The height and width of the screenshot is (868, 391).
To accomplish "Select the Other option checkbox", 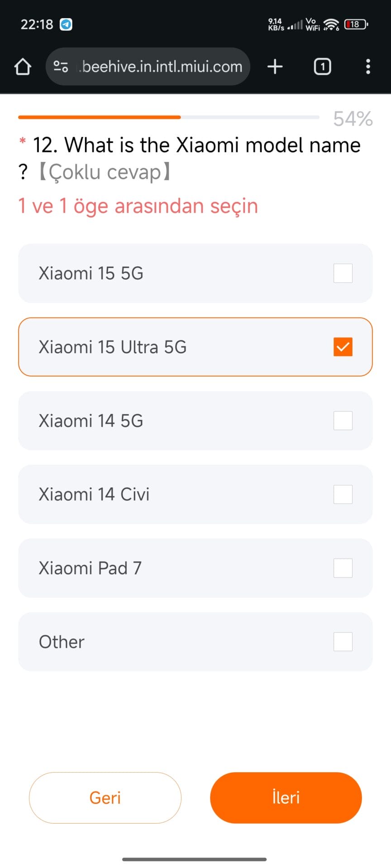I will pyautogui.click(x=343, y=642).
